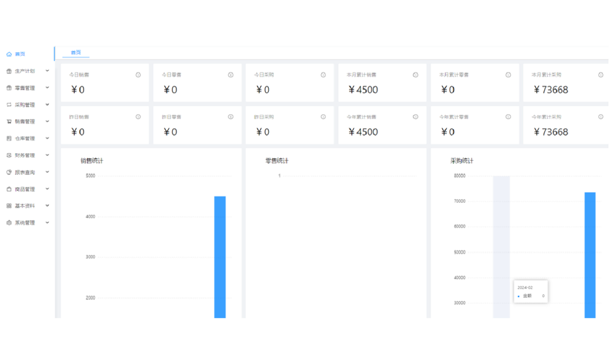Expand the 仓库管理 chevron

[47, 138]
